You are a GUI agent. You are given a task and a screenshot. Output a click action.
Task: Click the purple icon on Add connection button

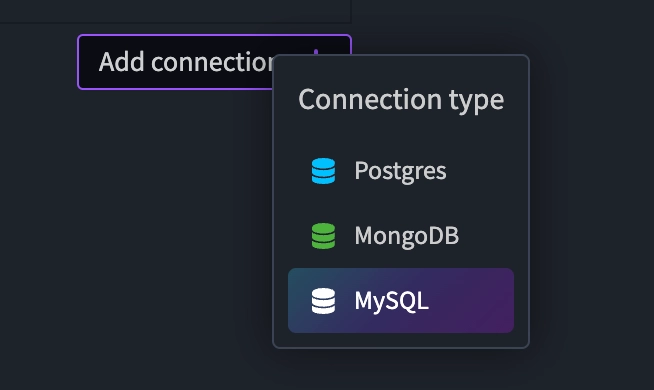click(316, 52)
